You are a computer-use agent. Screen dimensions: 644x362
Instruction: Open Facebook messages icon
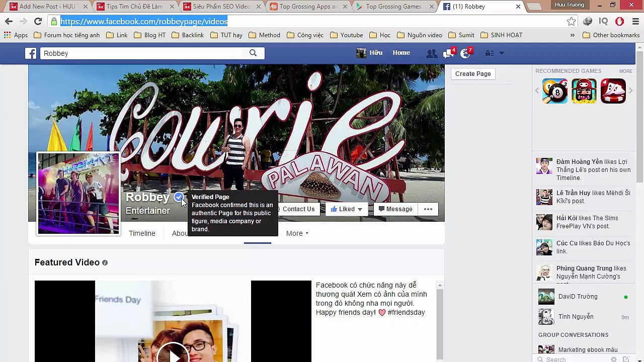click(448, 53)
